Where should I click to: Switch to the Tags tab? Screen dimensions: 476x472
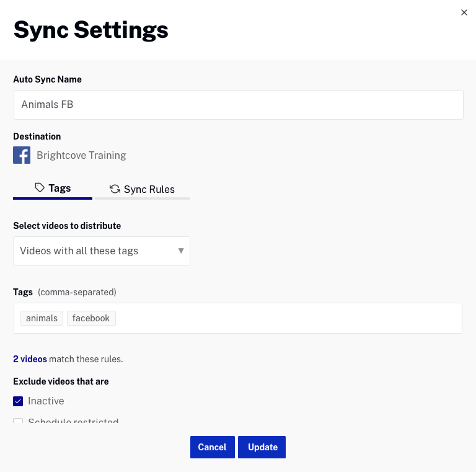point(53,189)
